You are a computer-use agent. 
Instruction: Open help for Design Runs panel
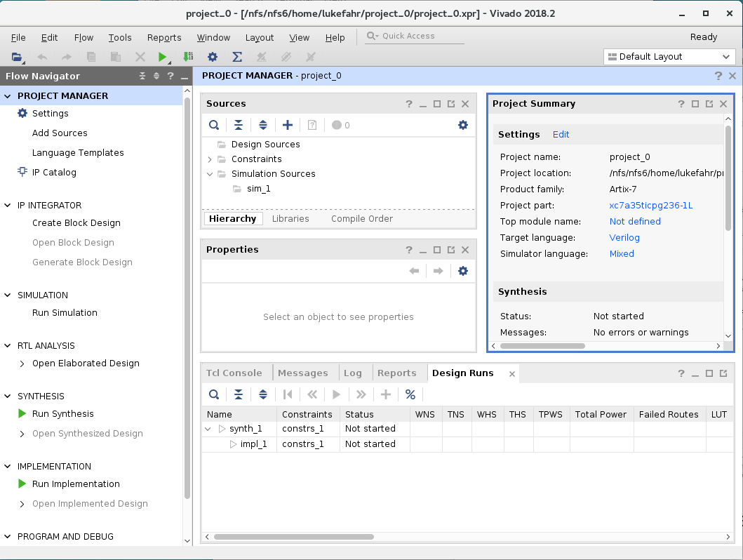(681, 373)
